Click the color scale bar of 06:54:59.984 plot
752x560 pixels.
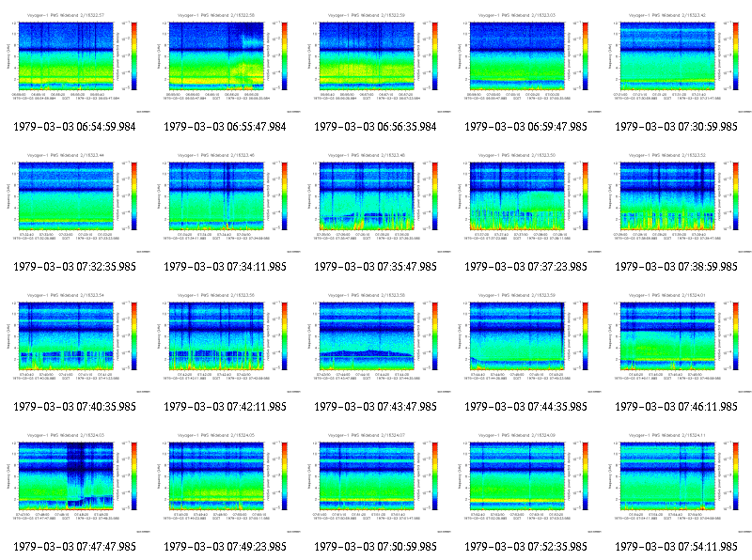[x=133, y=56]
